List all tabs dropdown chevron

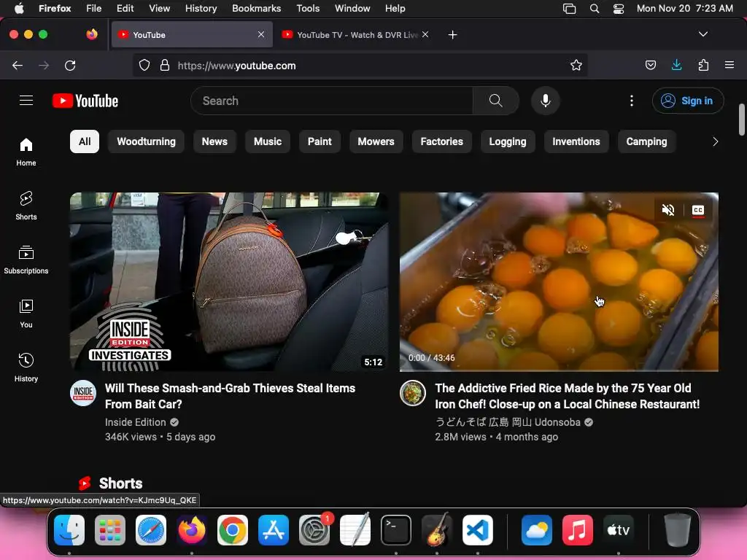[703, 34]
